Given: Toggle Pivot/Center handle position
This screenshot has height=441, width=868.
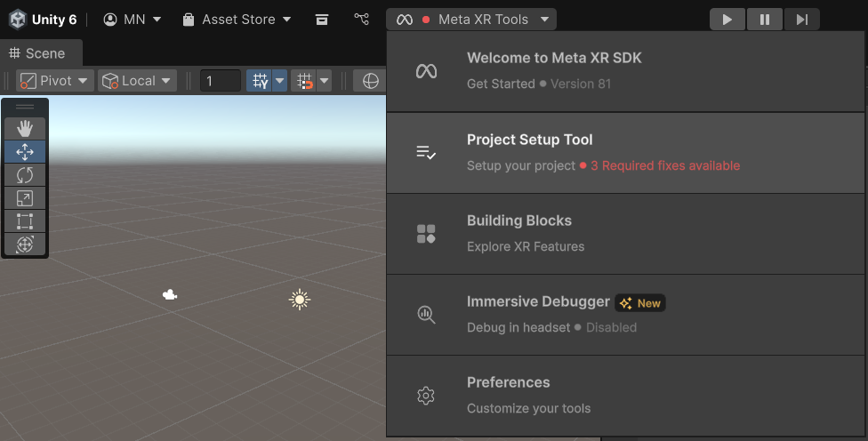Looking at the screenshot, I should 54,81.
